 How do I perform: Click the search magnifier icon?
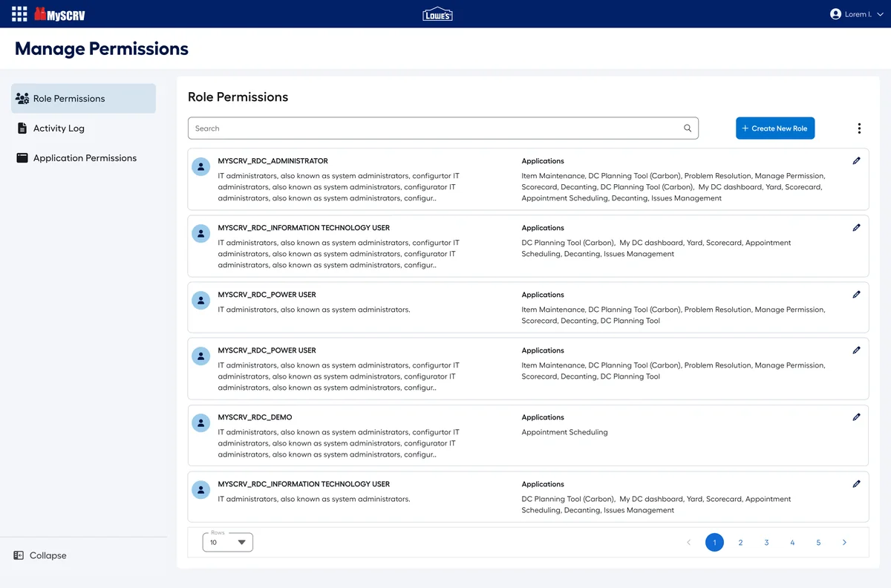pyautogui.click(x=688, y=128)
